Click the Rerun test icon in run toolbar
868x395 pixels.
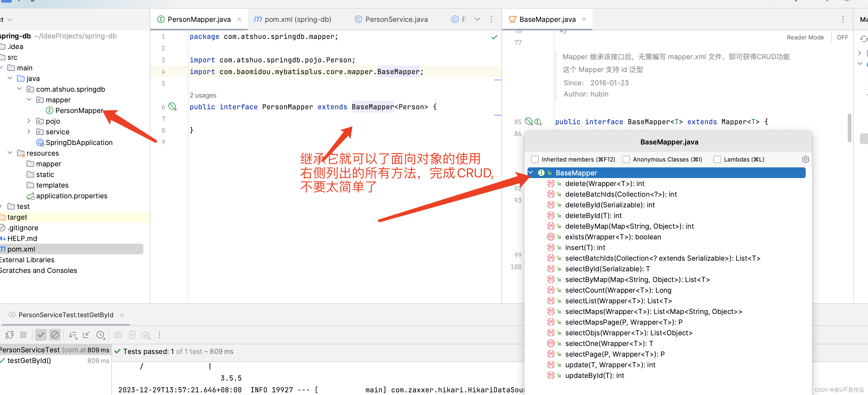[9, 335]
